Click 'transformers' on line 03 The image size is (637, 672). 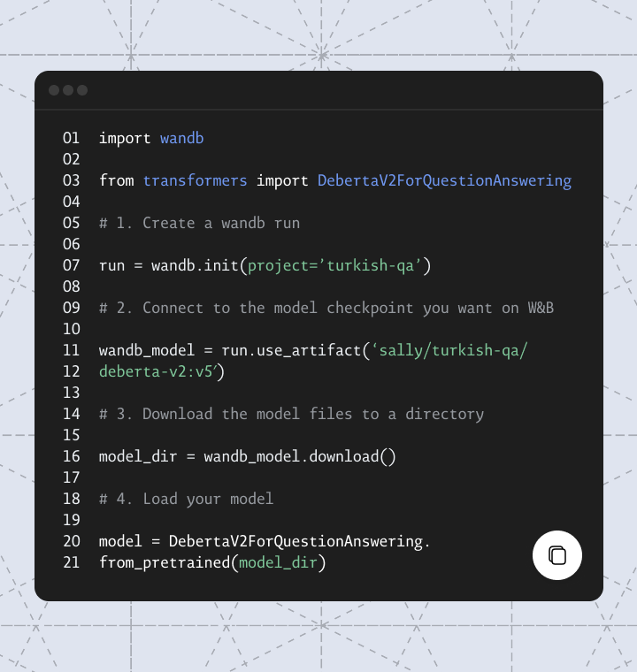(195, 180)
